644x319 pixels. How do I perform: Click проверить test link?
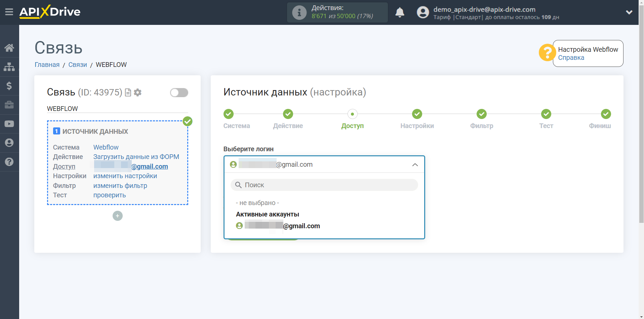(x=110, y=195)
